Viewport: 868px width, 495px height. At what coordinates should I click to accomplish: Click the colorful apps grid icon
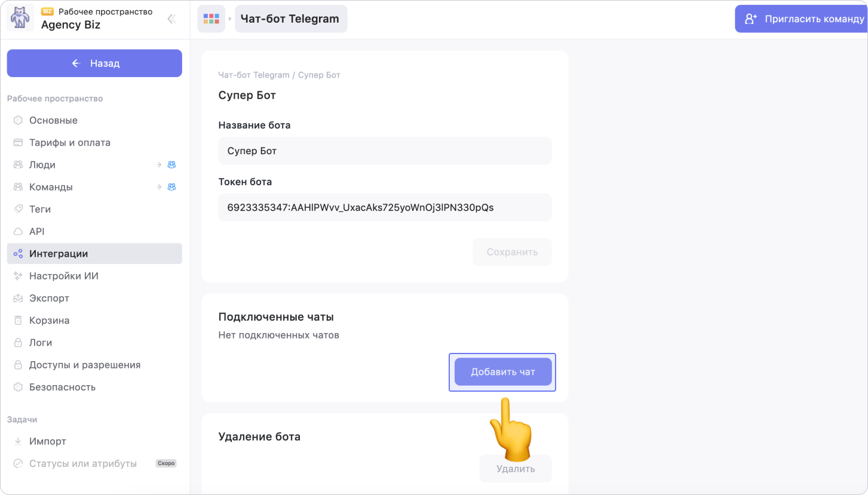click(211, 19)
